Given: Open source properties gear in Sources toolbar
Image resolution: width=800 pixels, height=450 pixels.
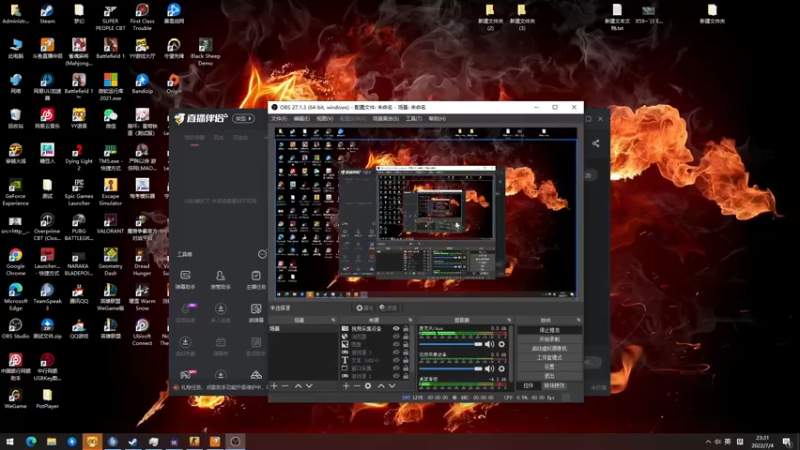Looking at the screenshot, I should point(368,386).
